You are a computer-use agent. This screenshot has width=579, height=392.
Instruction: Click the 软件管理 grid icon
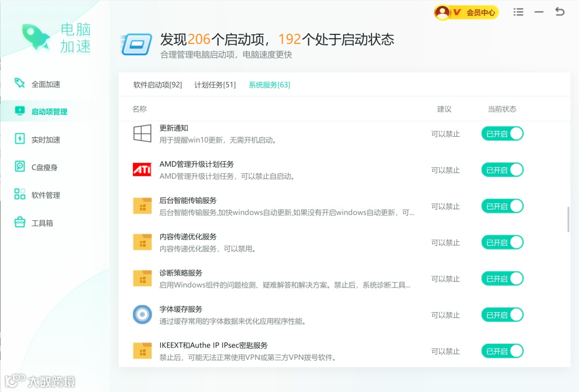[x=20, y=194]
